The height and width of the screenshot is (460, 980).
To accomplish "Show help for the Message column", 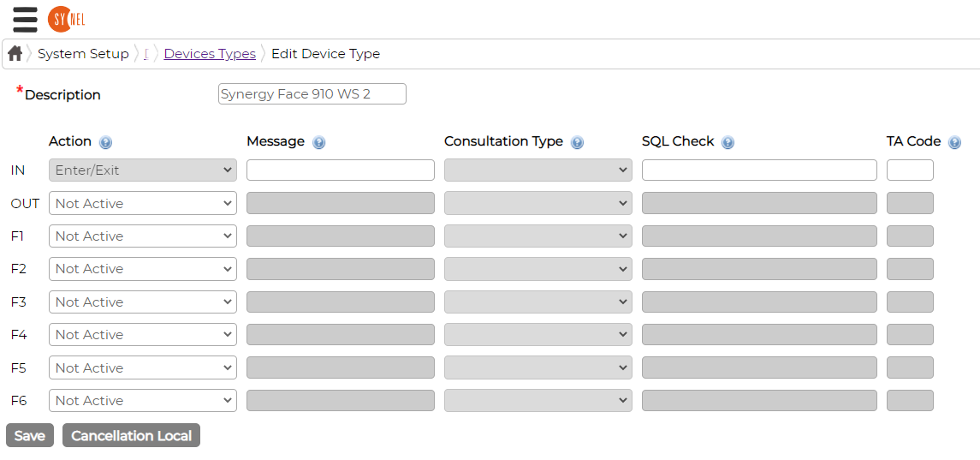I will [318, 143].
